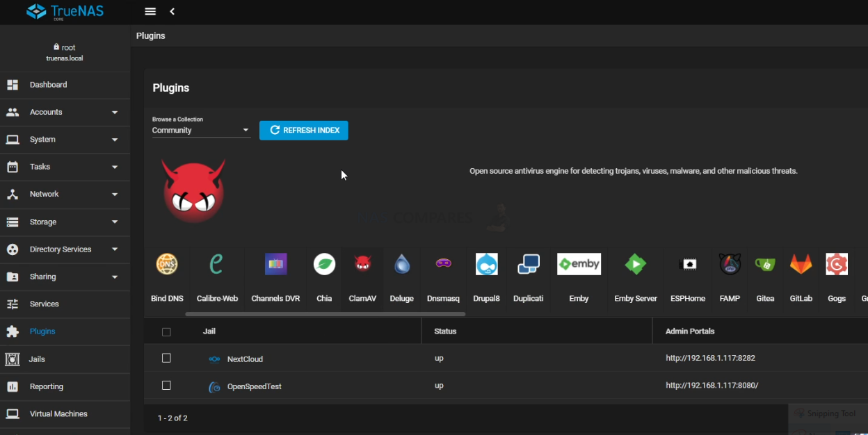Image resolution: width=868 pixels, height=435 pixels.
Task: Click the Dashboard sidebar icon
Action: (13, 85)
